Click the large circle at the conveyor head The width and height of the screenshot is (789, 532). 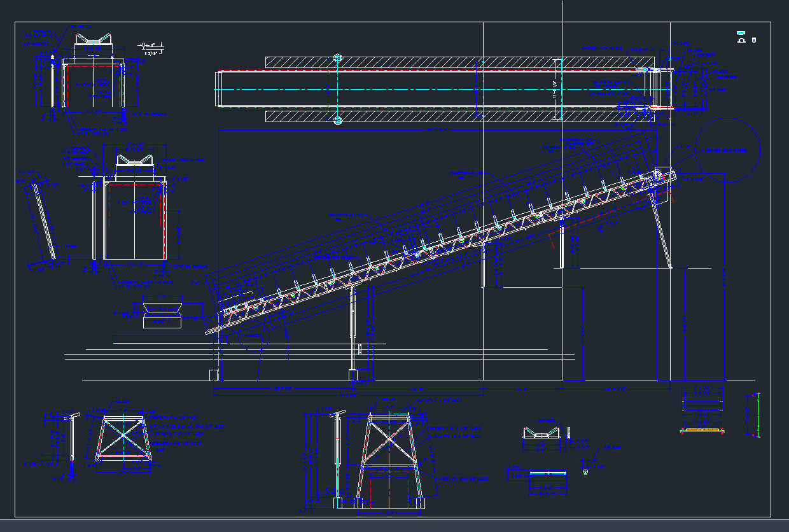point(728,150)
